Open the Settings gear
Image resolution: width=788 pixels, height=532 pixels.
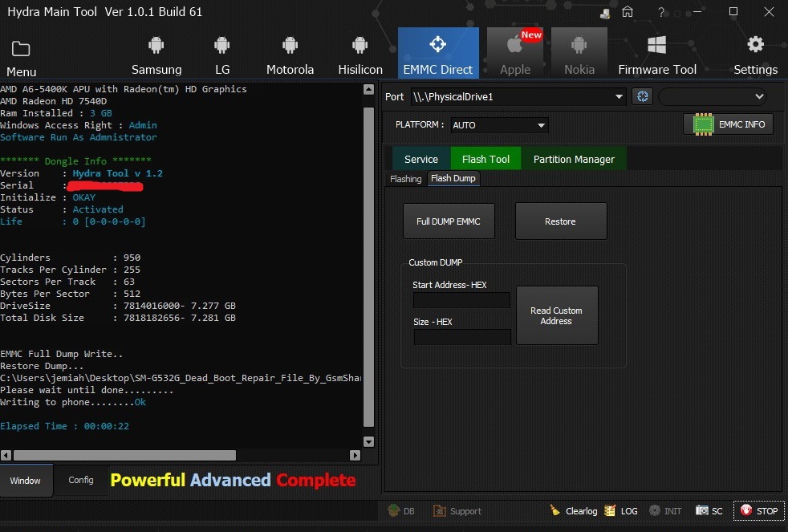[x=755, y=55]
